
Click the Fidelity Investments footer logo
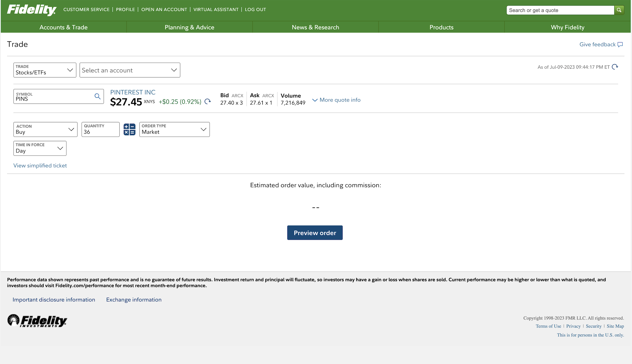(x=37, y=321)
